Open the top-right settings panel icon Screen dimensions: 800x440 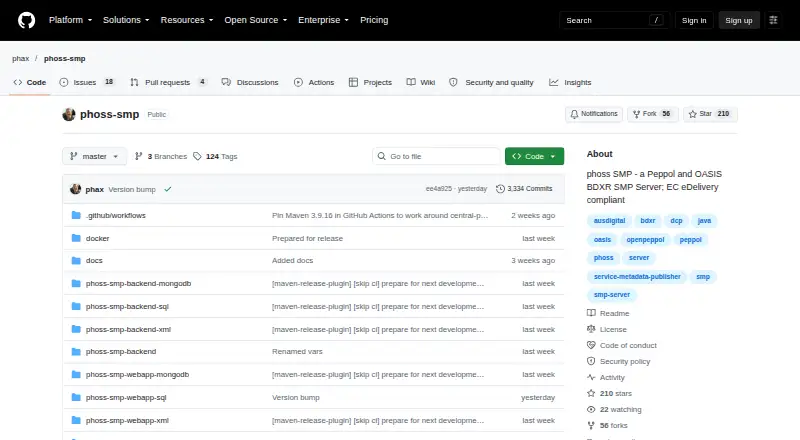[773, 20]
